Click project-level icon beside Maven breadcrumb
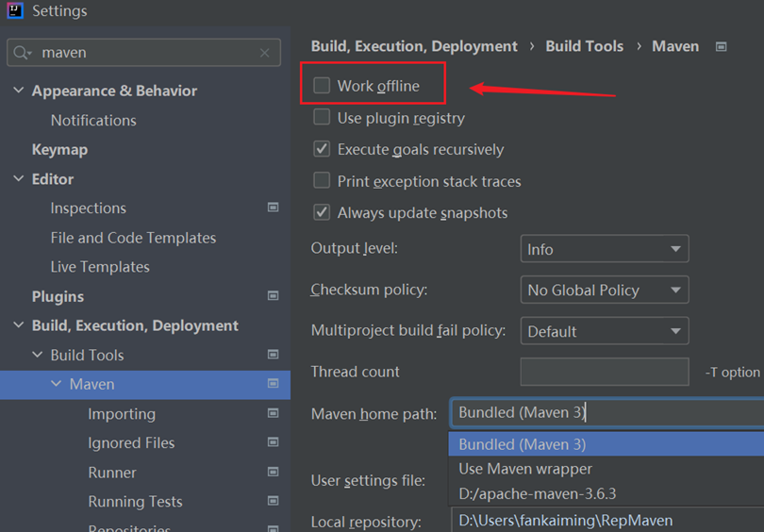764x532 pixels. coord(722,46)
